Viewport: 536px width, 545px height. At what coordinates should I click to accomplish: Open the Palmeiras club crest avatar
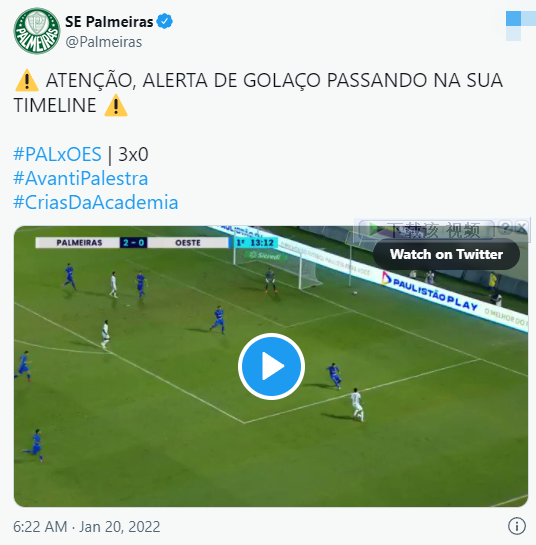point(37,31)
